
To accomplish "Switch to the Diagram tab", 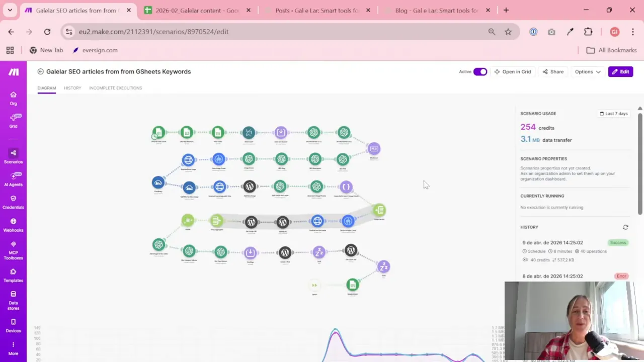I will coord(46,88).
